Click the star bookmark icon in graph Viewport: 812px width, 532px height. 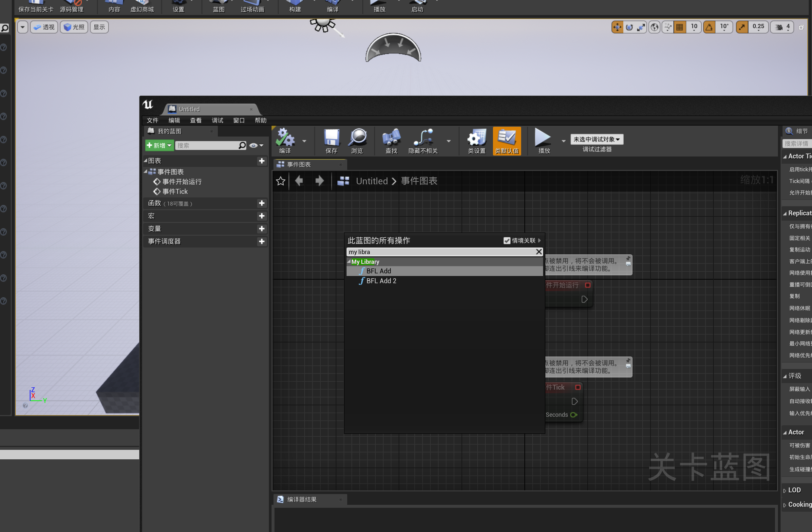(280, 181)
